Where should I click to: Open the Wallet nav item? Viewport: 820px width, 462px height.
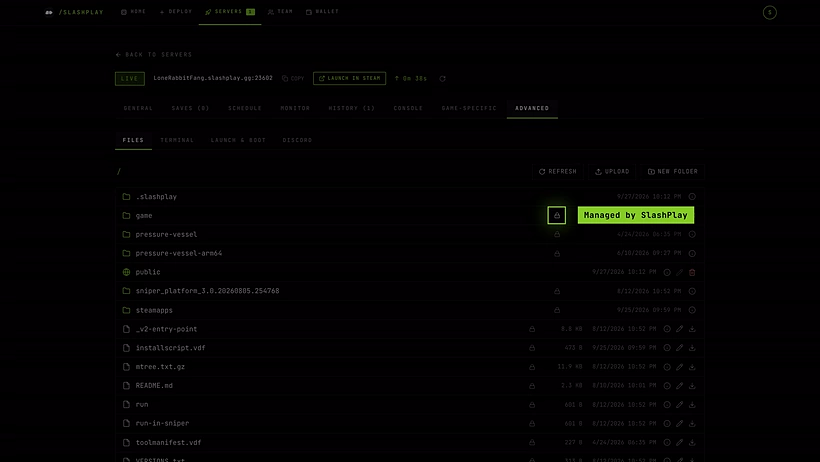(322, 12)
